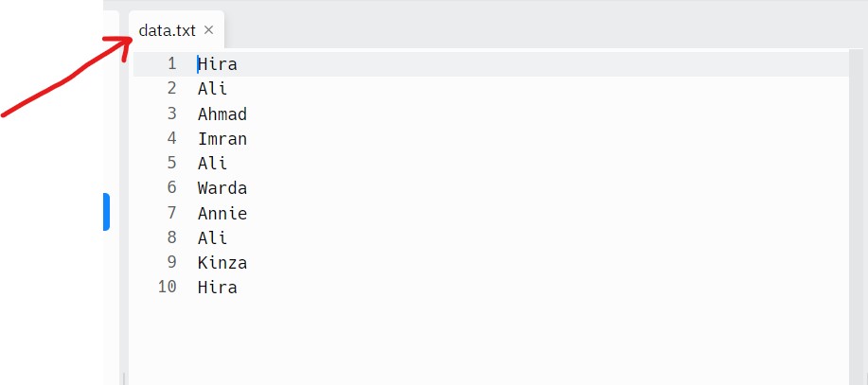868x385 pixels.
Task: Click the word "Ali" on line 2
Action: point(213,89)
